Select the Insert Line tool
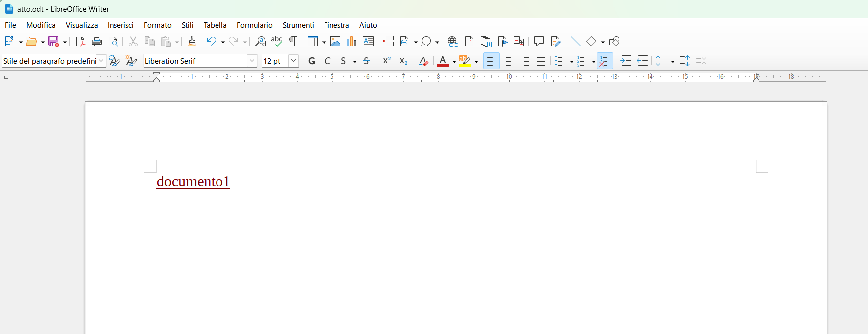Image resolution: width=868 pixels, height=334 pixels. coord(575,42)
